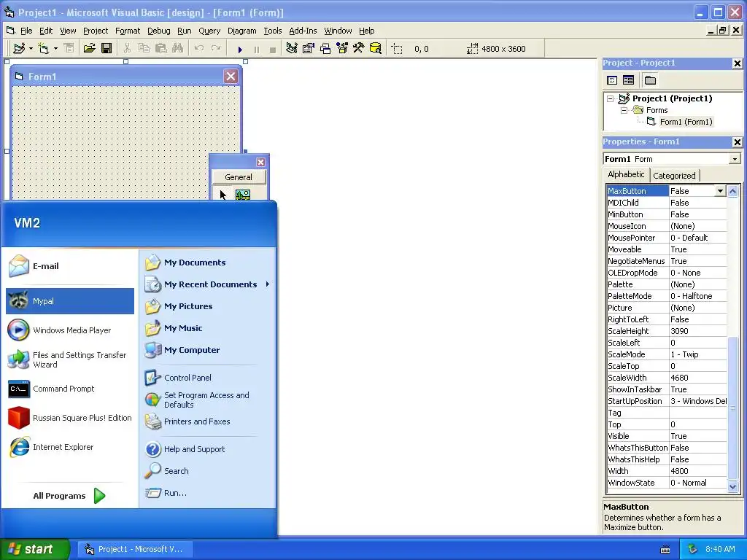Click the Start button on taskbar
Image resolution: width=747 pixels, height=560 pixels.
(34, 549)
